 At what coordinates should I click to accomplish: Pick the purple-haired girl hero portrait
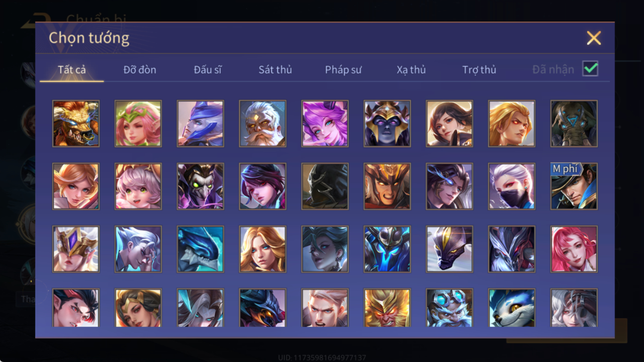point(325,124)
